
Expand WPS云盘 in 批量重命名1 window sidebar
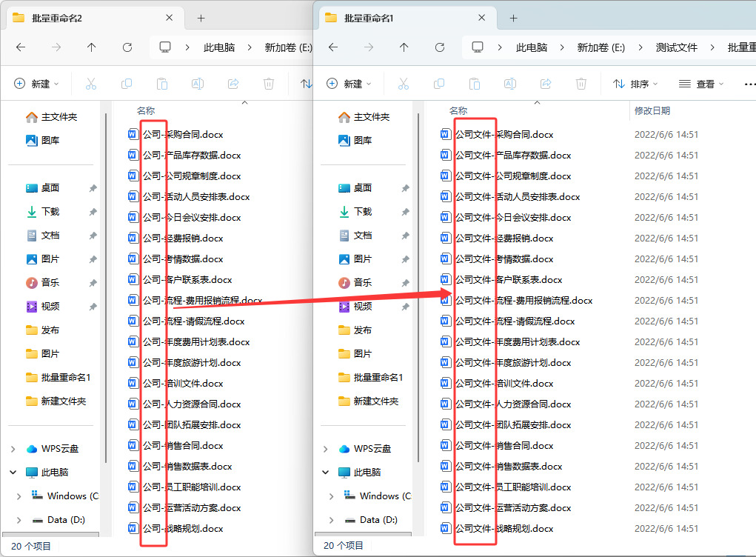pos(326,449)
